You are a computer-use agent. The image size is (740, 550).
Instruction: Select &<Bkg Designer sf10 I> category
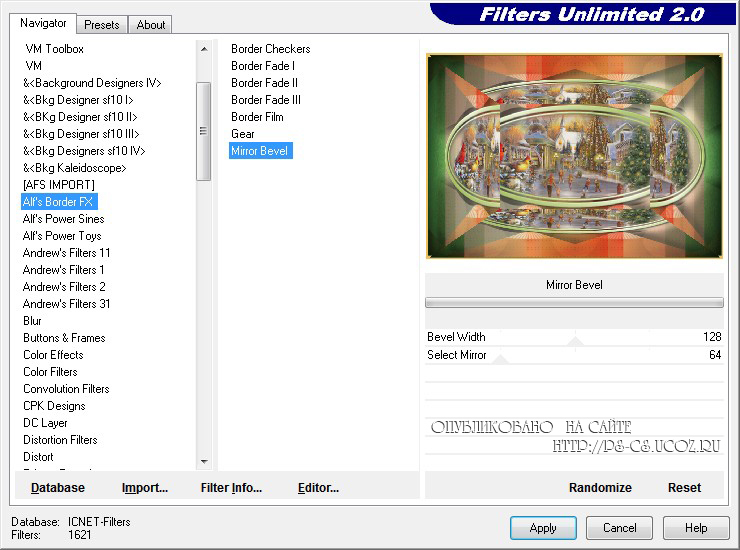click(78, 100)
